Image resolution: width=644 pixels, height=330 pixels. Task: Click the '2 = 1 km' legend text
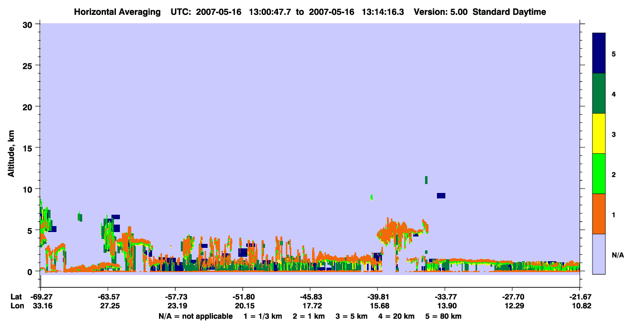pos(309,316)
